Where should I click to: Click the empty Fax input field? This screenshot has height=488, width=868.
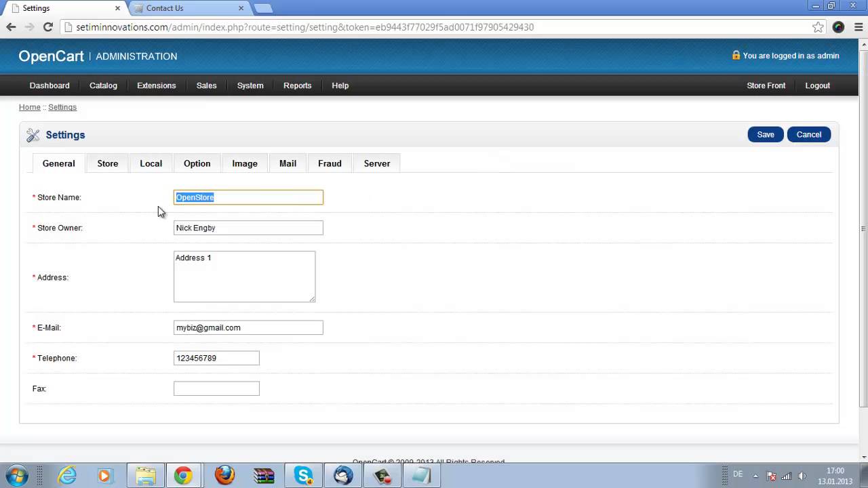point(216,388)
